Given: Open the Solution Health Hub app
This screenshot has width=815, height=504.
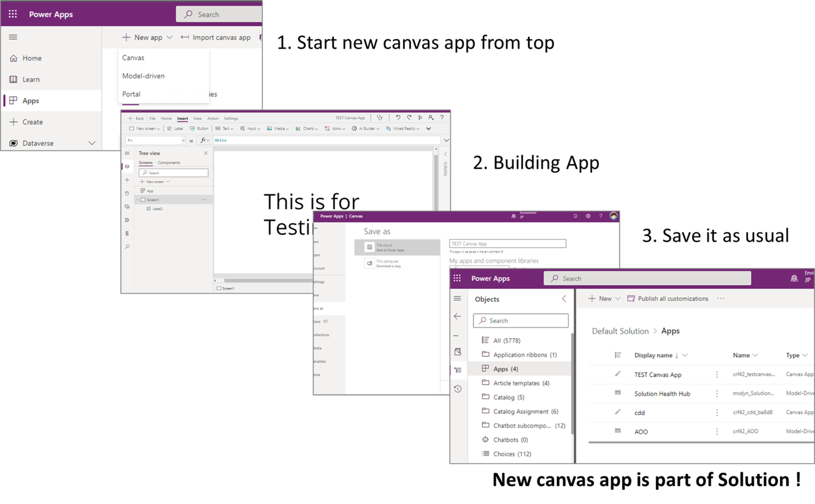Looking at the screenshot, I should 662,394.
